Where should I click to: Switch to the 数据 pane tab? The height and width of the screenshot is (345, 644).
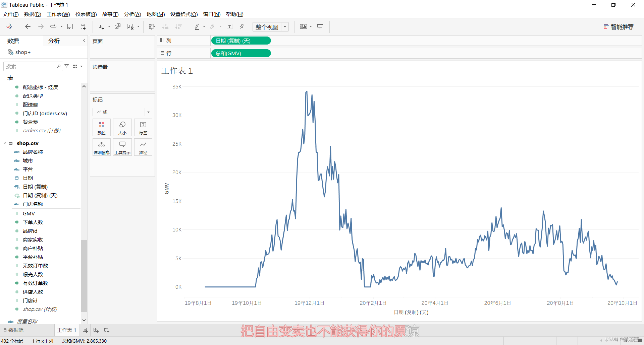pos(13,41)
